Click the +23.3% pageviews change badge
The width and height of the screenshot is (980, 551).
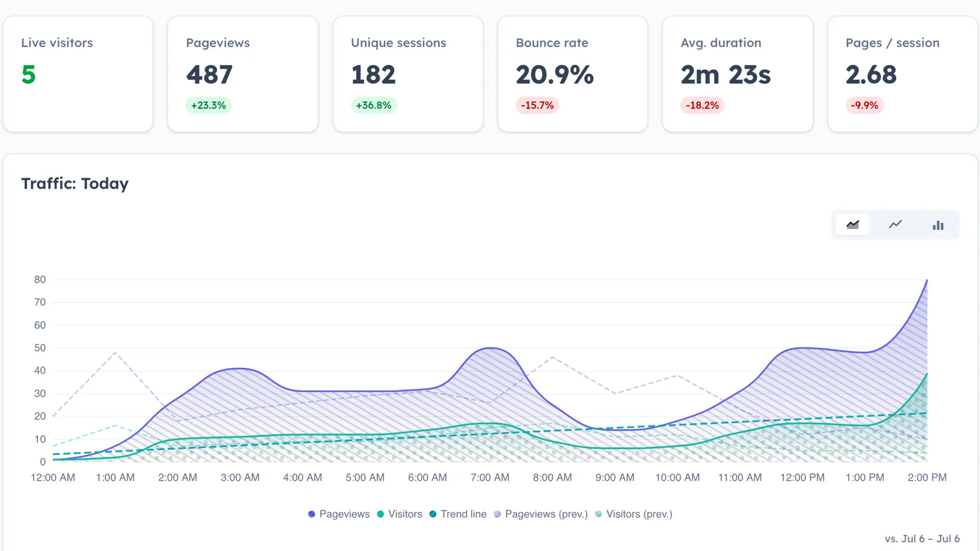(x=208, y=105)
